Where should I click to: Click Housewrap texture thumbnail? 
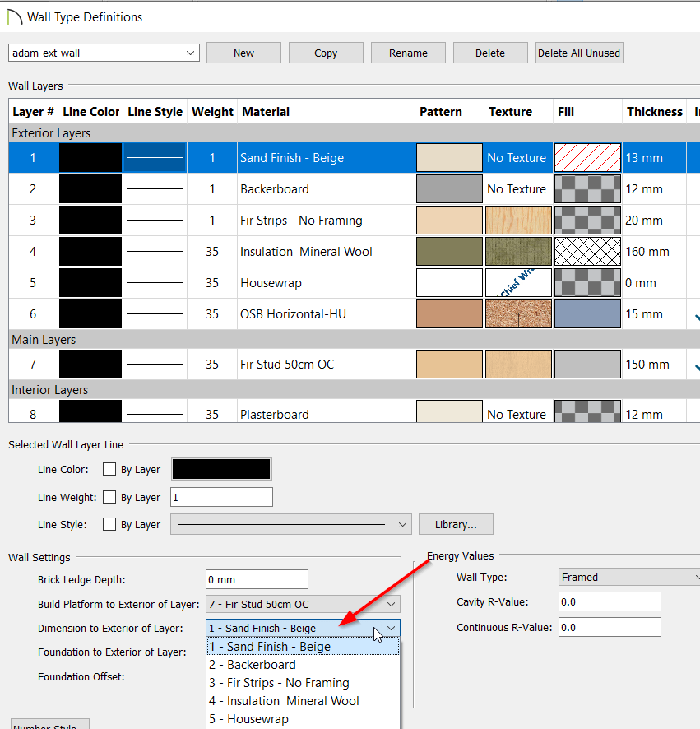(x=518, y=282)
